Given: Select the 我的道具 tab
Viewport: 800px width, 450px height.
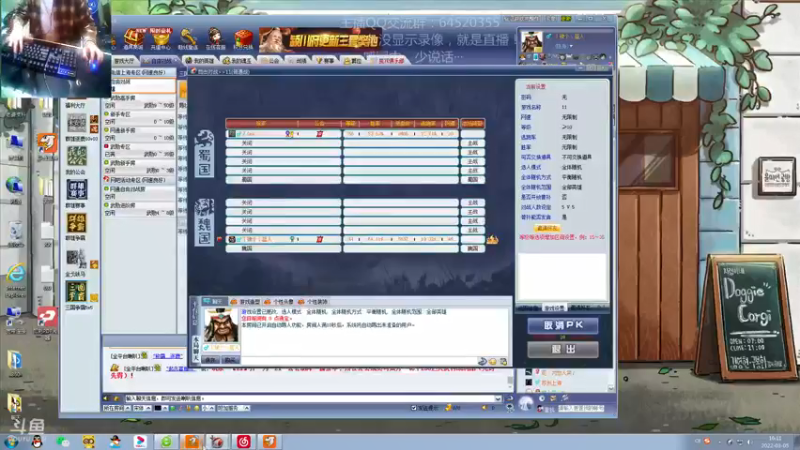Looking at the screenshot, I should click(x=238, y=61).
